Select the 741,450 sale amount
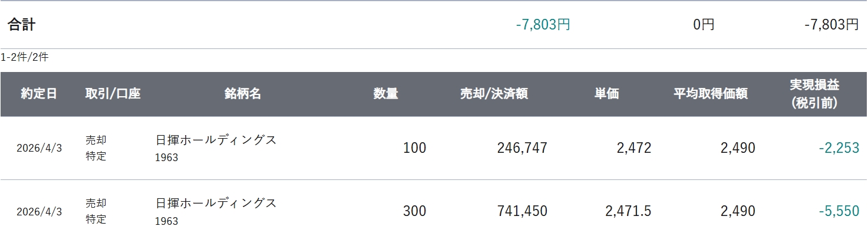The image size is (868, 239). (522, 211)
